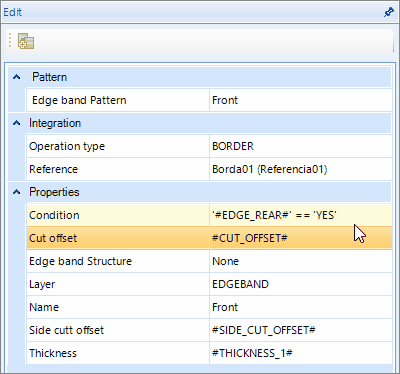Edit the Name value Front

pos(301,307)
